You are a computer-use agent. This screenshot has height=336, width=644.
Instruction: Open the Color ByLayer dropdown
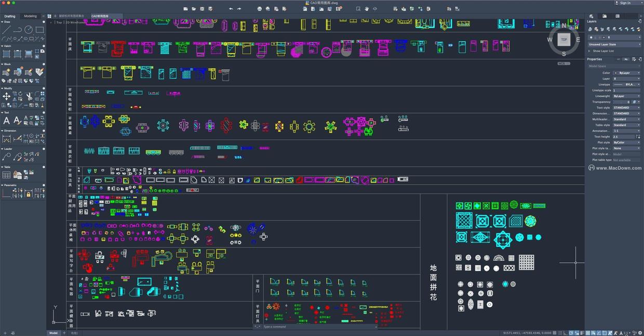[626, 73]
